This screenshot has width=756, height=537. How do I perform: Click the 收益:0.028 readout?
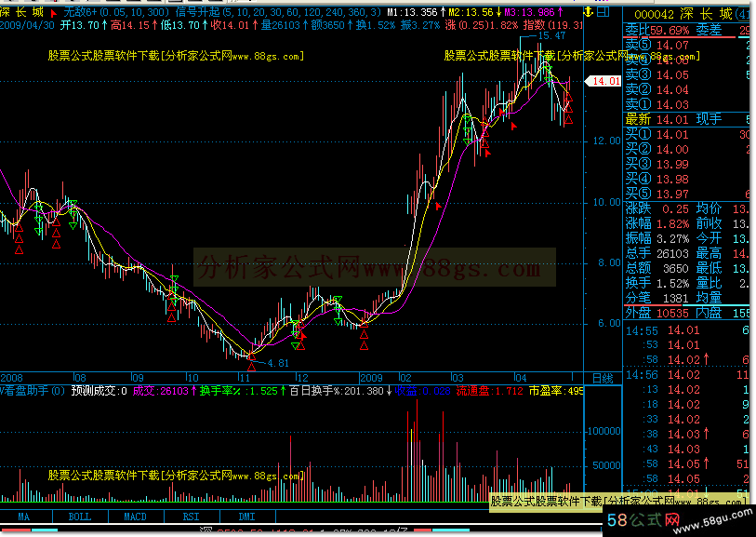pyautogui.click(x=422, y=391)
